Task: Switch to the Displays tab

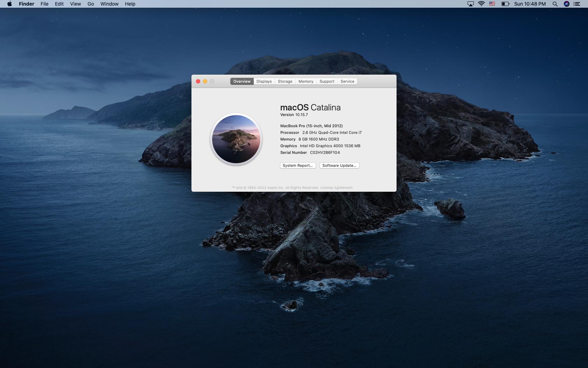Action: coord(264,81)
